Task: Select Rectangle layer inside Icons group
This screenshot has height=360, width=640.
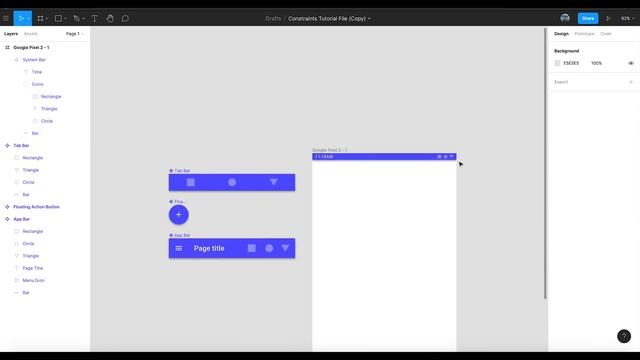Action: click(51, 97)
